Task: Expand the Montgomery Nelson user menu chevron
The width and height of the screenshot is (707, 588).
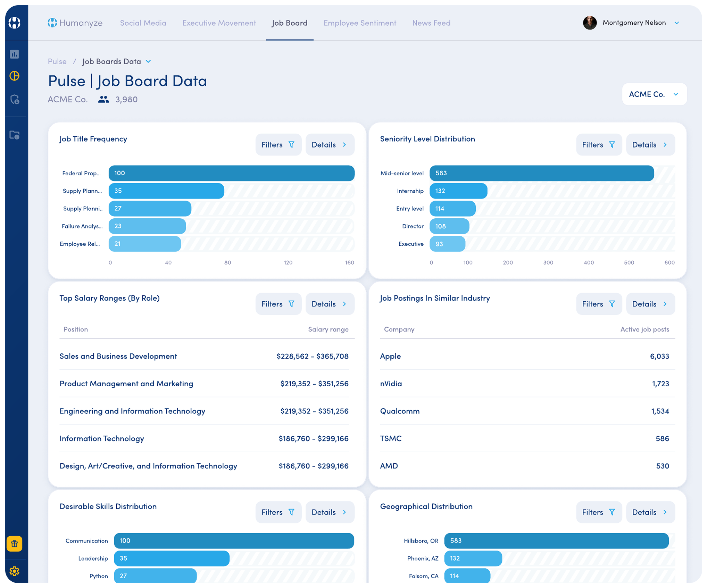Action: coord(676,23)
